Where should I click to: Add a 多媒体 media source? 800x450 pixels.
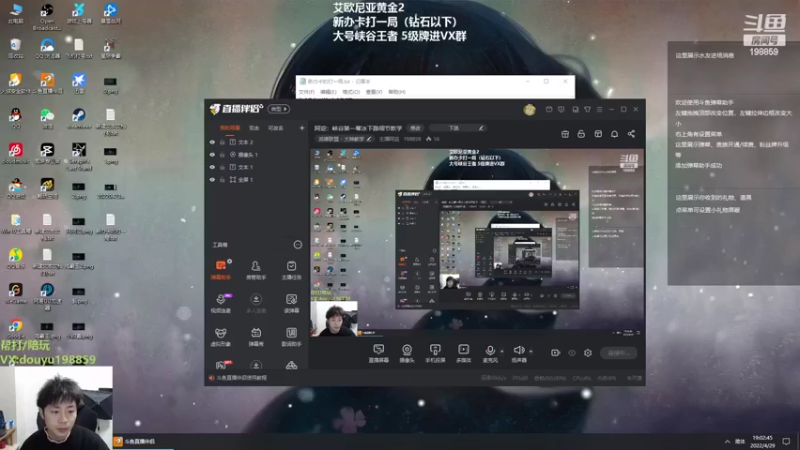pyautogui.click(x=463, y=353)
